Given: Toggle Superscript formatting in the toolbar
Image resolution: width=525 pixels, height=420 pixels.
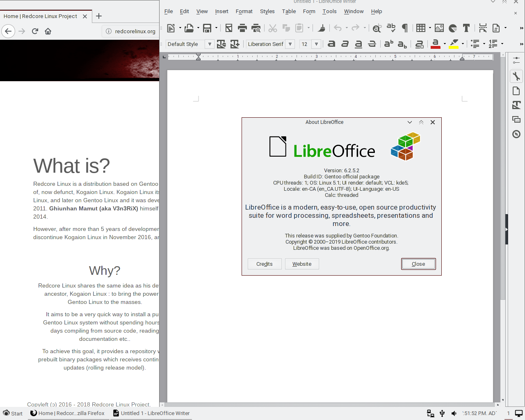Looking at the screenshot, I should tap(388, 44).
